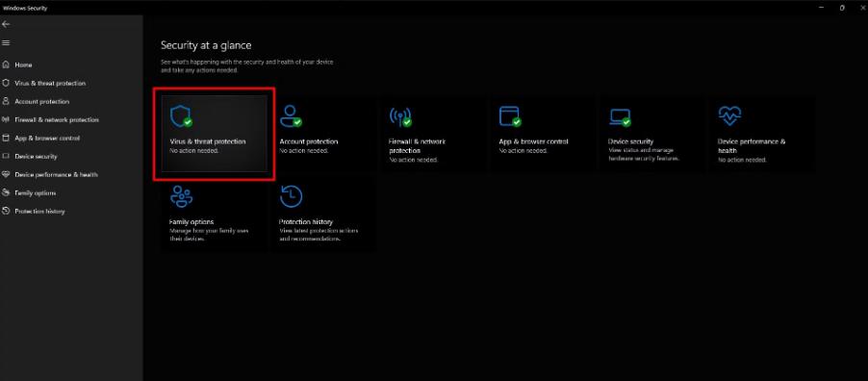The image size is (868, 381).
Task: Open the hamburger navigation menu
Action: 6,42
